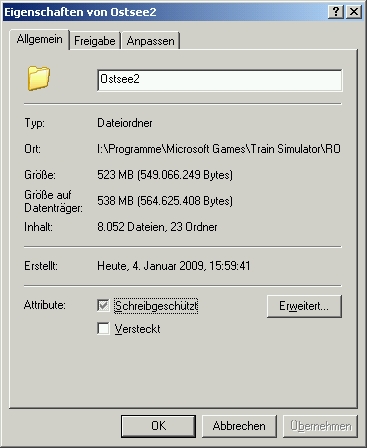Screen dimensions: 367x448
Task: Click the Dateiordner type text
Action: click(125, 123)
